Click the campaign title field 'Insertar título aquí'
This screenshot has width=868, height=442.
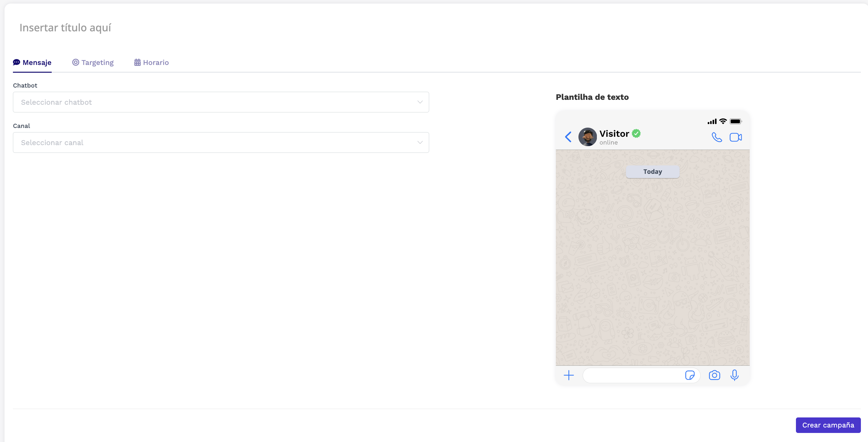pos(65,27)
